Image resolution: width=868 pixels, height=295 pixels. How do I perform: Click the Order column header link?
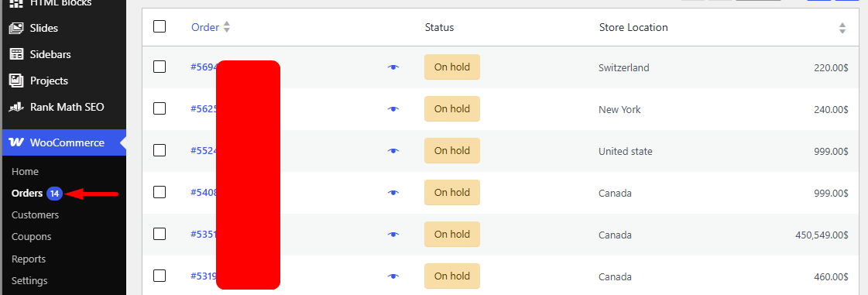[x=205, y=27]
